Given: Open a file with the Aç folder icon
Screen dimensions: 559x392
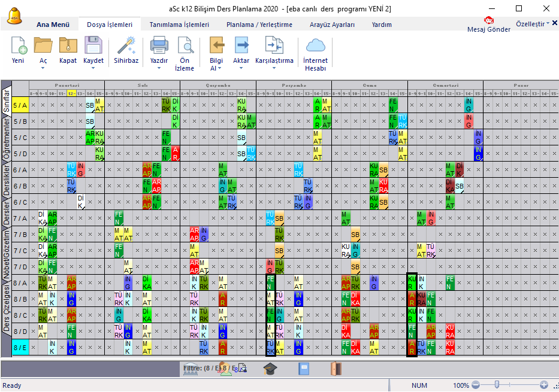Looking at the screenshot, I should tap(43, 45).
